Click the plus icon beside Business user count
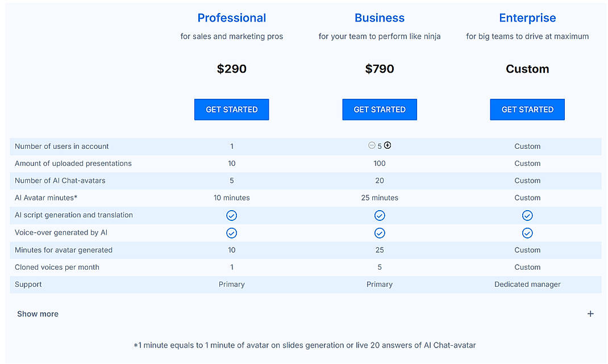This screenshot has height=364, width=608. click(x=388, y=145)
